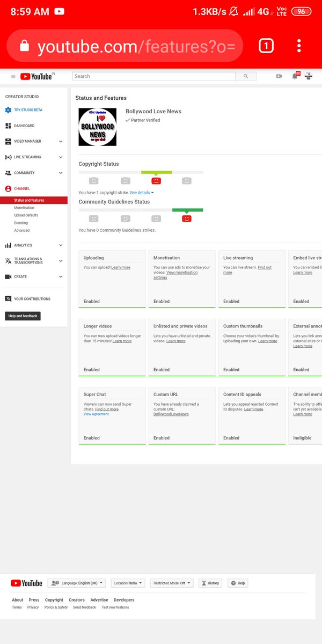
Task: Open the account avatar menu
Action: [x=309, y=76]
